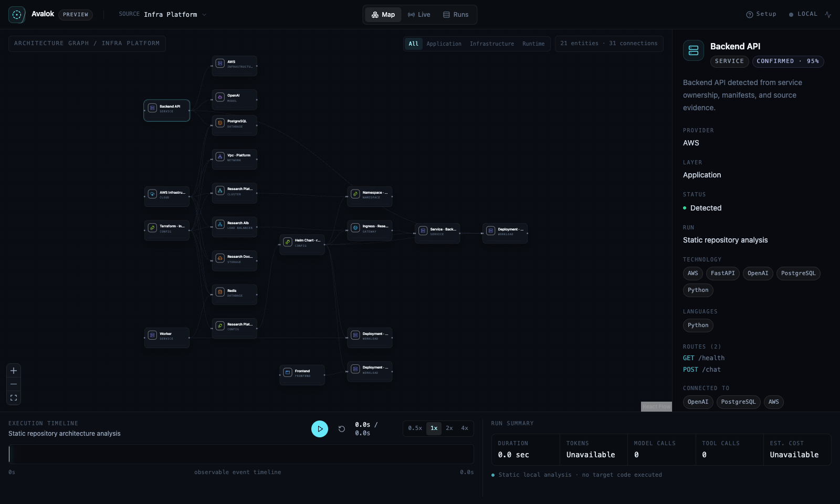Click the LOCAL status indicator
840x504 pixels.
pyautogui.click(x=803, y=14)
